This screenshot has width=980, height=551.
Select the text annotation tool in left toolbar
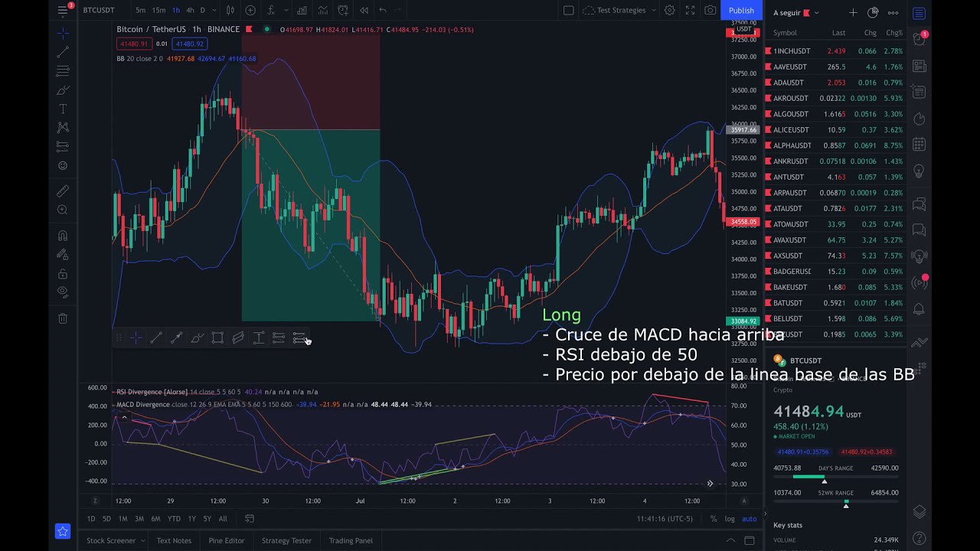pyautogui.click(x=63, y=109)
